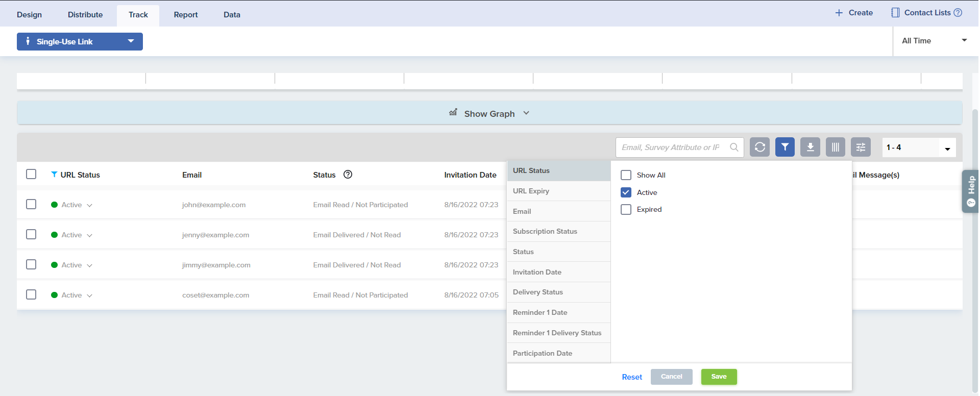Uncheck the Active filter checkbox
This screenshot has height=396, width=980.
[x=626, y=192]
